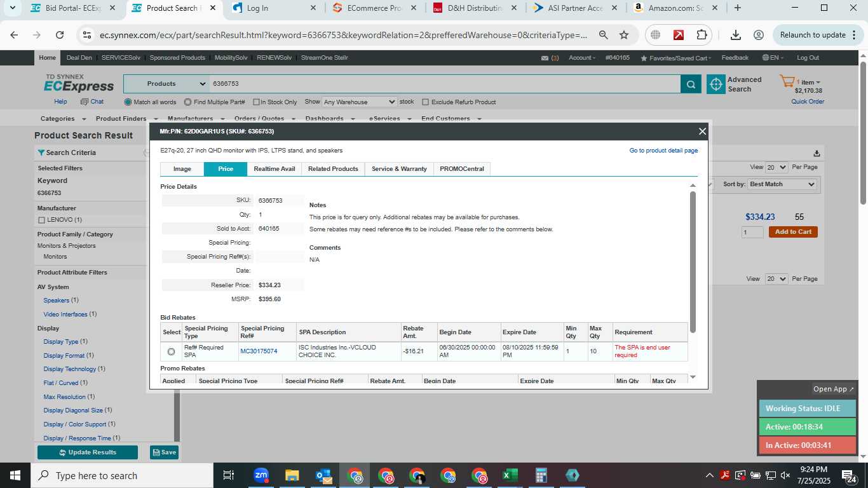
Task: Toggle Exclude Refurb Product checkbox
Action: (x=425, y=102)
